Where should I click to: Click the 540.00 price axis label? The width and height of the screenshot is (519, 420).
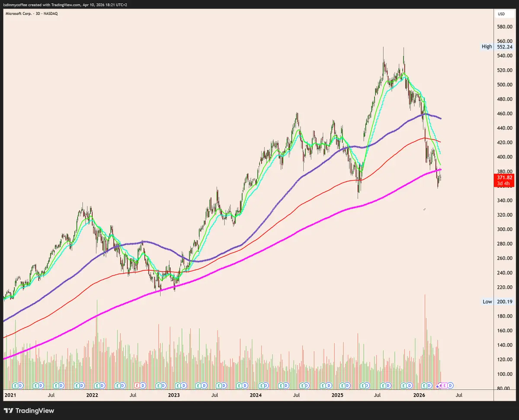tap(505, 56)
